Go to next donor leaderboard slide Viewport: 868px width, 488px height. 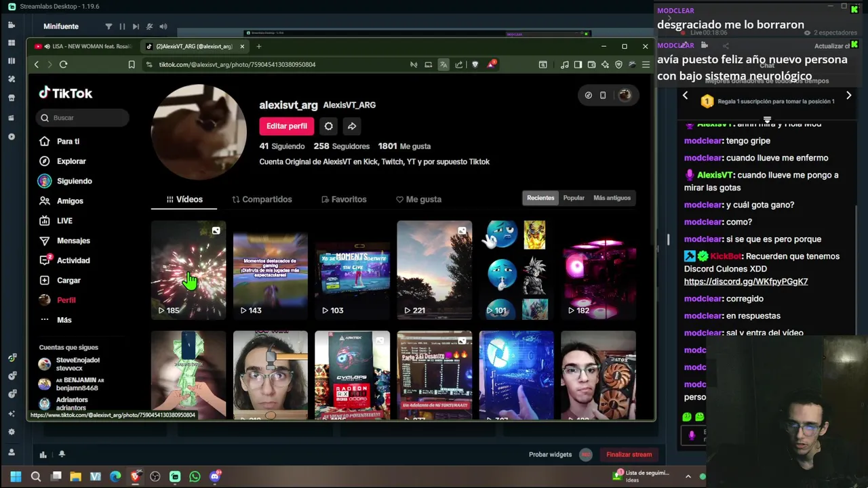tap(848, 96)
